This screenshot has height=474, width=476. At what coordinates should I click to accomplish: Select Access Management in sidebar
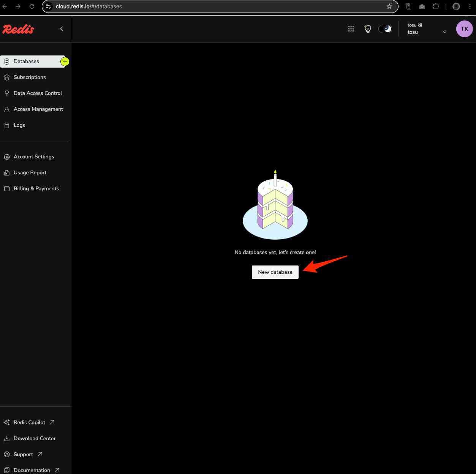[38, 109]
